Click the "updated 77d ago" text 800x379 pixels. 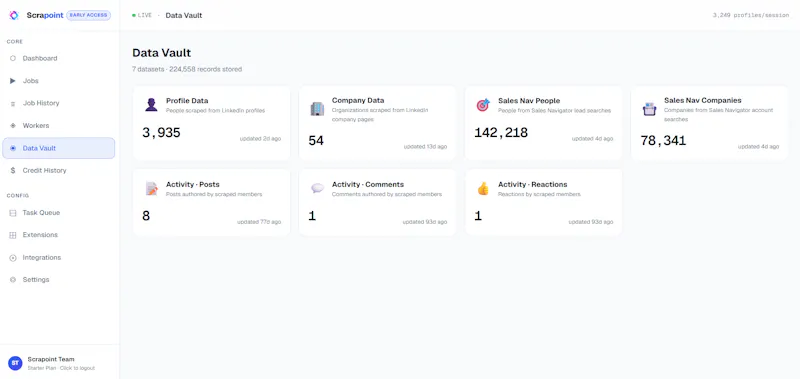pyautogui.click(x=259, y=222)
